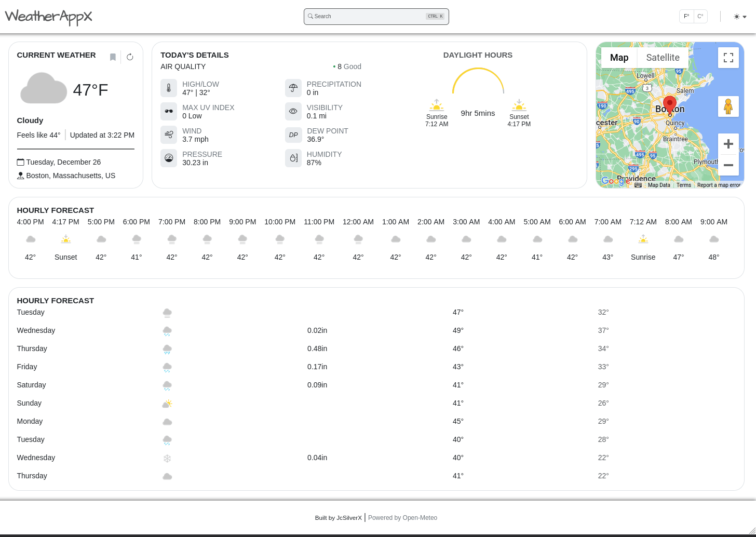This screenshot has height=537, width=756.
Task: Enter fullscreen view on the map
Action: 728,58
